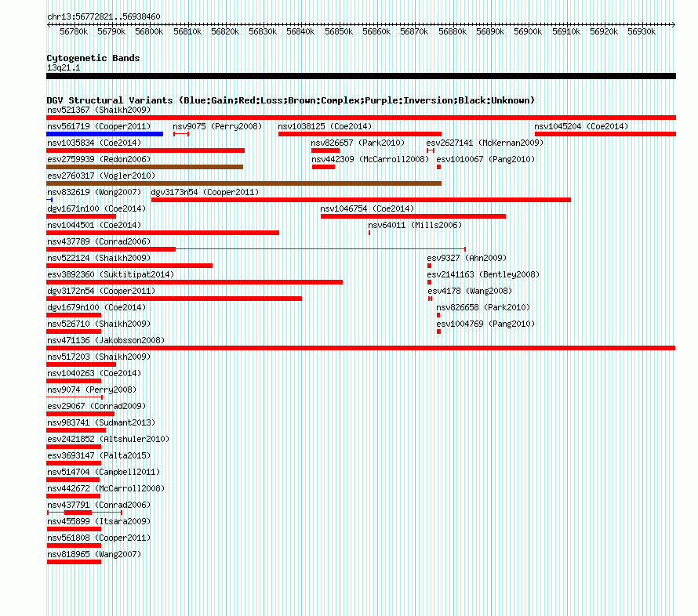The image size is (698, 616).
Task: Select the nsv526710 (Shaikh2009) label
Action: click(x=99, y=324)
